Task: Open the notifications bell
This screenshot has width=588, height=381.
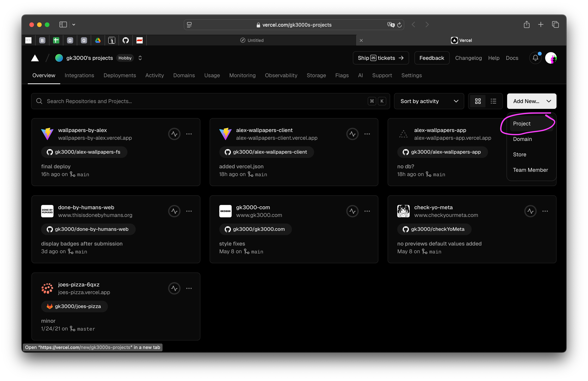Action: 535,58
